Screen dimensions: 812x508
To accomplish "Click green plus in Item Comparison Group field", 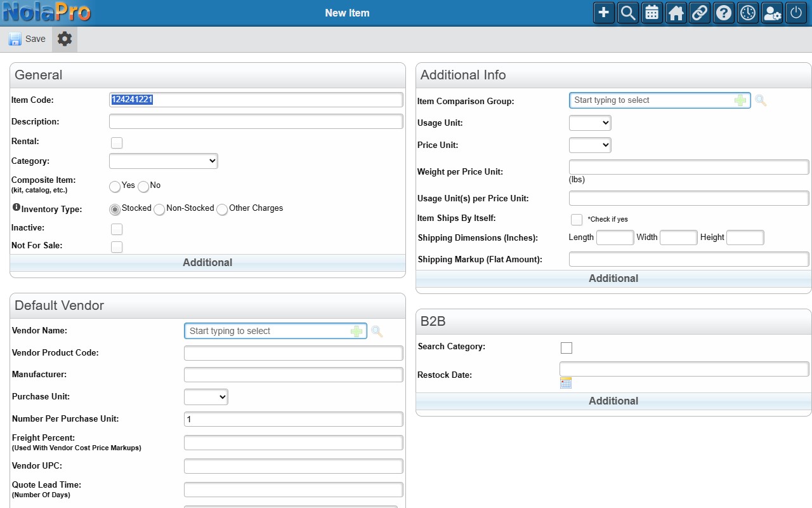I will 740,100.
